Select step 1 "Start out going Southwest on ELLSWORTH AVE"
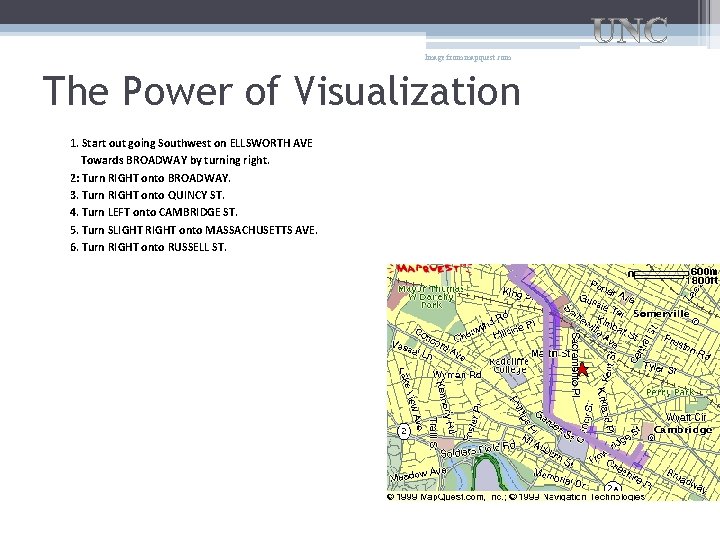This screenshot has width=720, height=540. coord(191,143)
